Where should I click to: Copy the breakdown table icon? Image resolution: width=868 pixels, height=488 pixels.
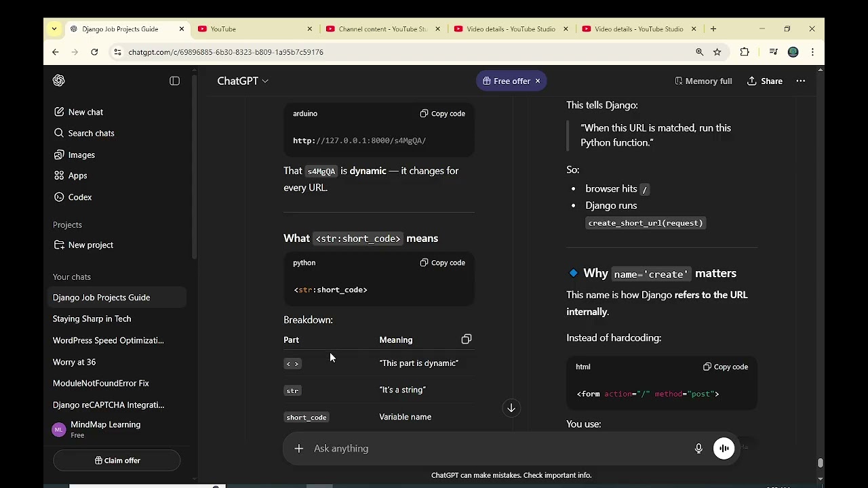(x=467, y=339)
